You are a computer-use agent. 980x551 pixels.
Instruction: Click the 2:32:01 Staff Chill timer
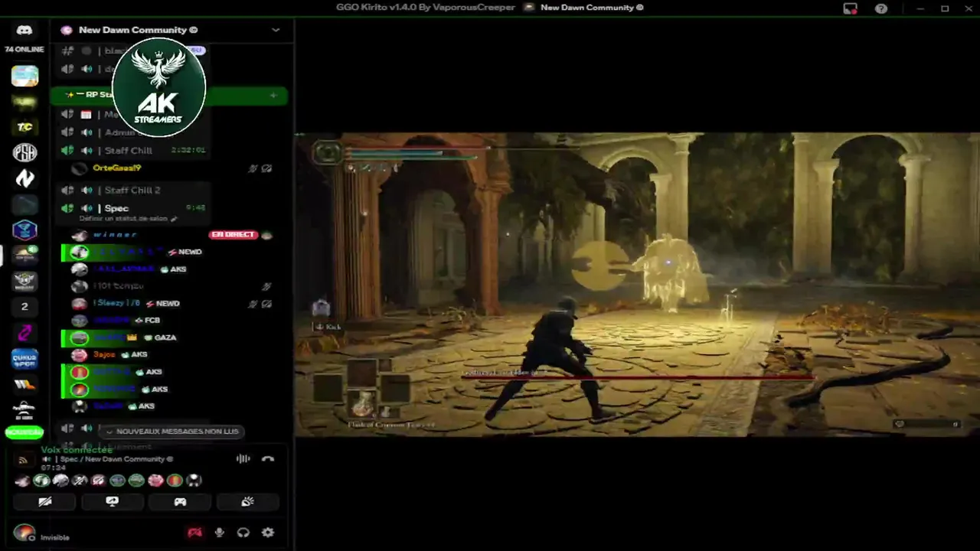tap(188, 151)
